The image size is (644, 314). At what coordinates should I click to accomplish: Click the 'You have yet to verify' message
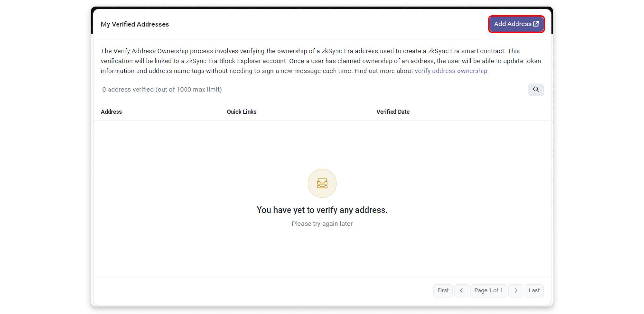click(x=322, y=210)
